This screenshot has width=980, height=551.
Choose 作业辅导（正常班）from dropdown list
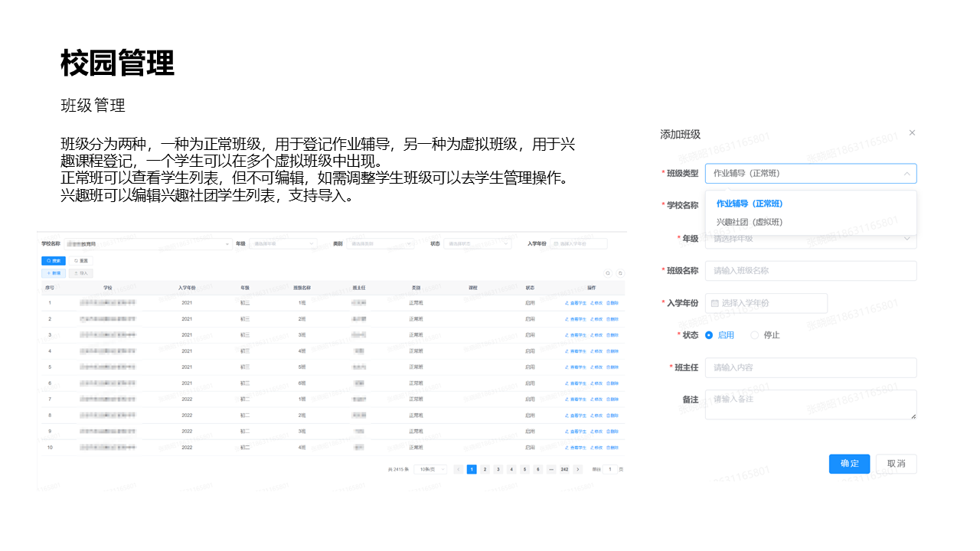pyautogui.click(x=750, y=204)
